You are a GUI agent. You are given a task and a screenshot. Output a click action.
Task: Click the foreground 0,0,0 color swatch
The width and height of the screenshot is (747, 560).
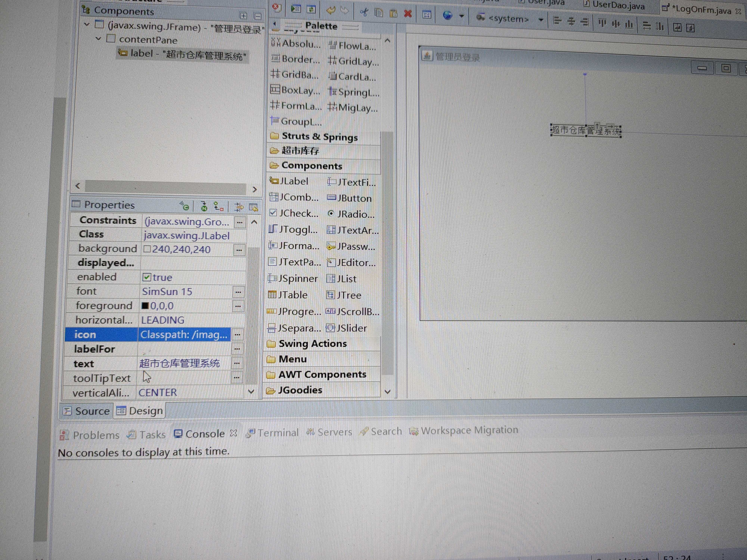[x=145, y=306]
